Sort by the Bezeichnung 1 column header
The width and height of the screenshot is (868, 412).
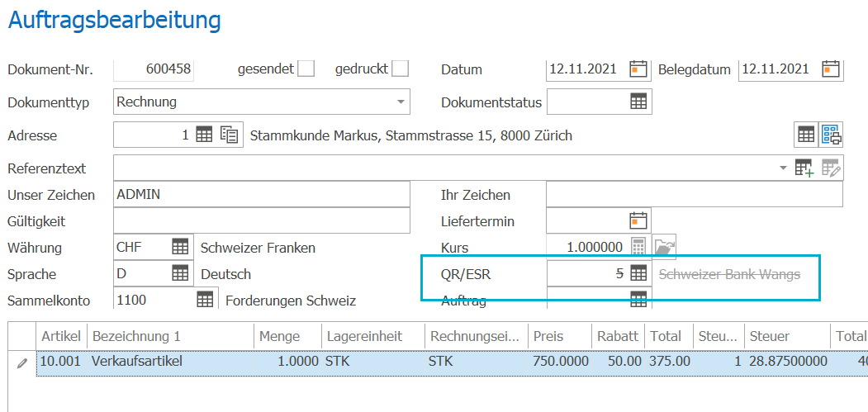(x=170, y=335)
